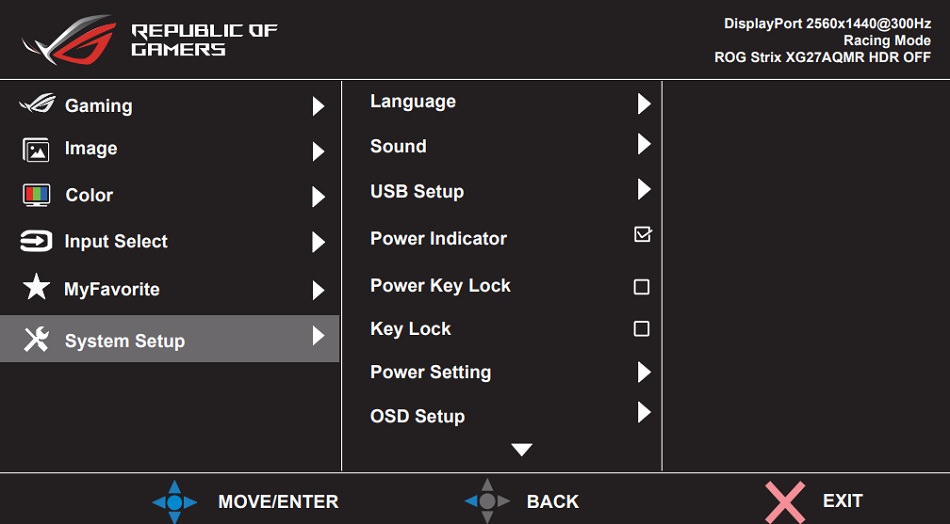Expand the USB Setup submenu arrow

click(644, 190)
